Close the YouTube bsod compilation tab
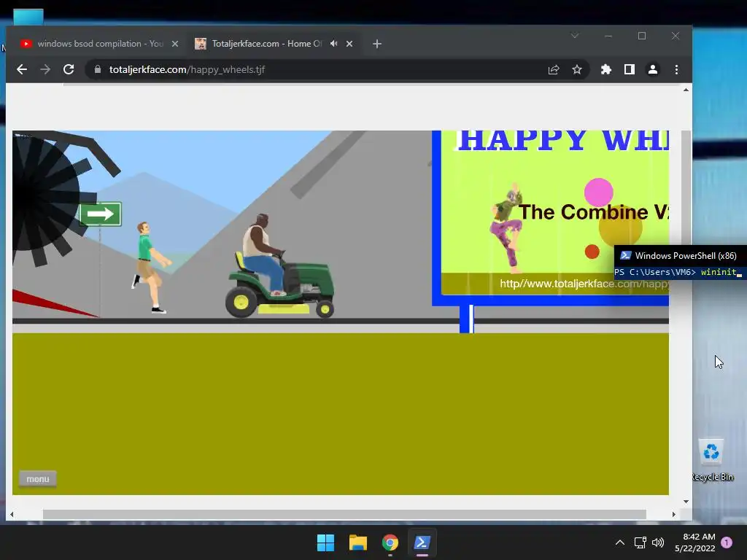 click(175, 44)
